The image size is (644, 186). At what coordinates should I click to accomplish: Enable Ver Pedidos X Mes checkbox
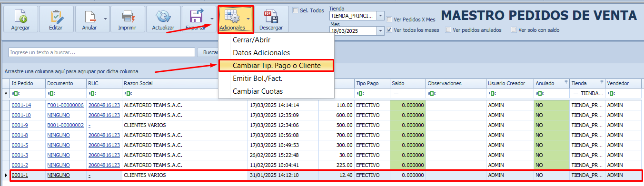click(389, 20)
